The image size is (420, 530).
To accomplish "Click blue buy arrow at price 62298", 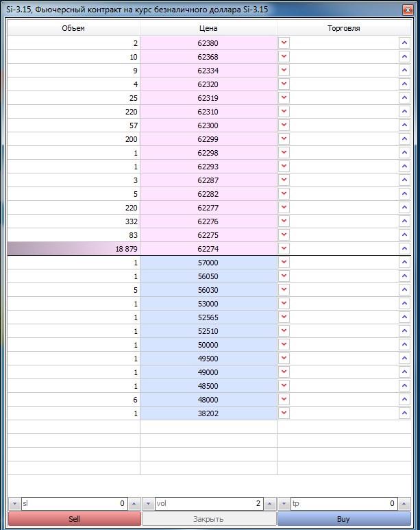I will click(404, 153).
